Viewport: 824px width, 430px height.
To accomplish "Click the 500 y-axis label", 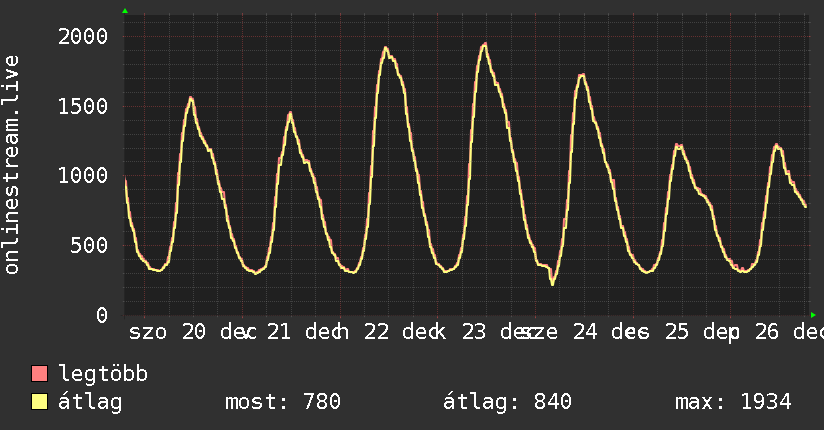I will coord(89,245).
